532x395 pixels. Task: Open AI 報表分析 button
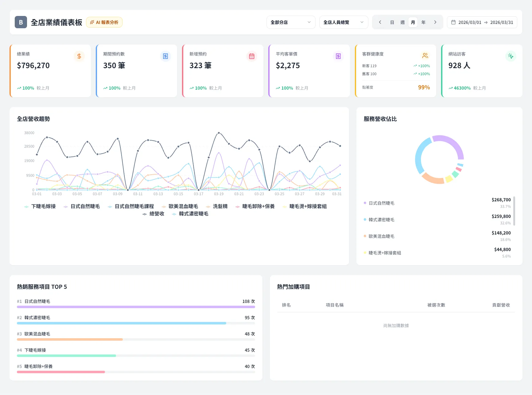pos(104,22)
